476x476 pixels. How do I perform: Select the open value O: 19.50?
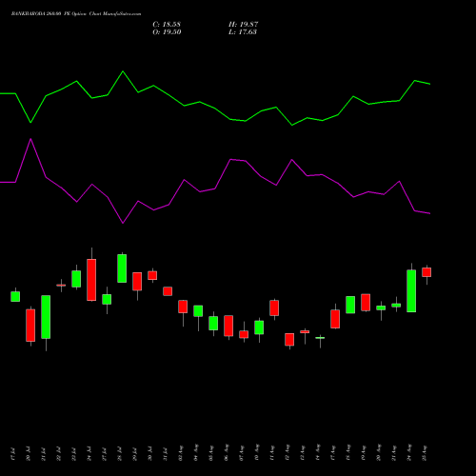coord(167,32)
